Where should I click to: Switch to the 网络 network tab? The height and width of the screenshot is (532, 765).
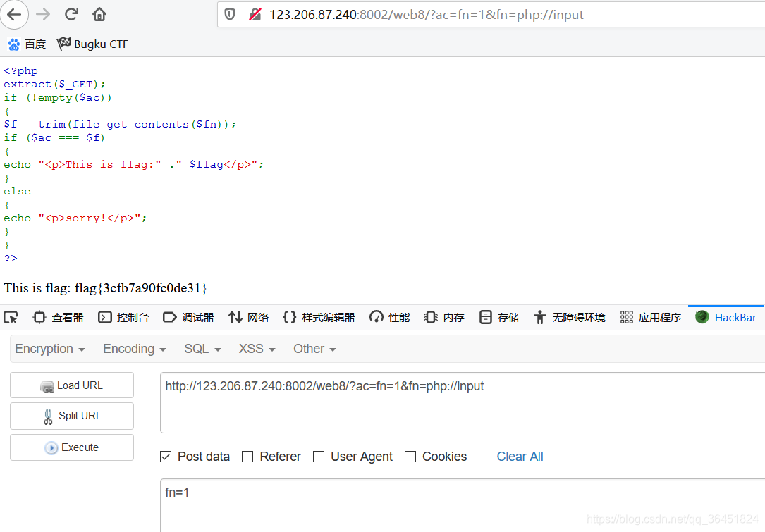point(248,318)
